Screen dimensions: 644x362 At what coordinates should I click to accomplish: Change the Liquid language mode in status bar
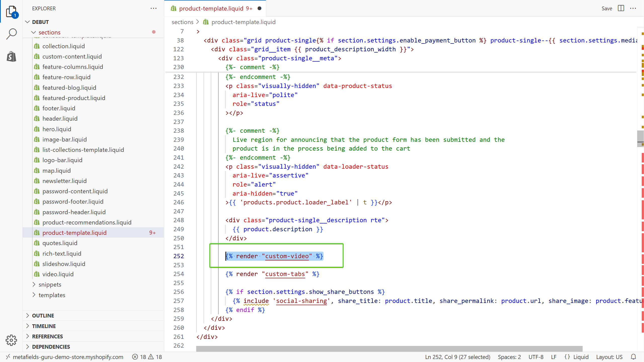[x=581, y=357]
